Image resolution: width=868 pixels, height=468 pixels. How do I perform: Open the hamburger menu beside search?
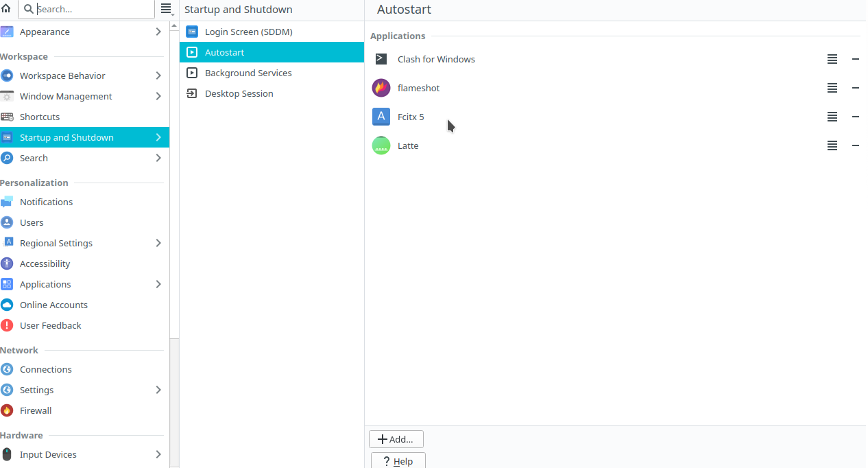click(166, 9)
